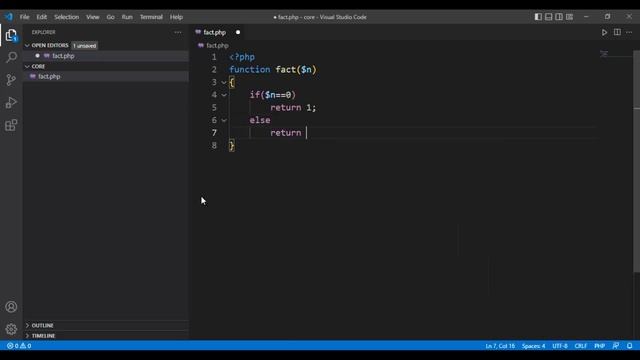Click the editor vertical scrollbar
Viewport: 640px width, 360px height.
click(x=637, y=161)
